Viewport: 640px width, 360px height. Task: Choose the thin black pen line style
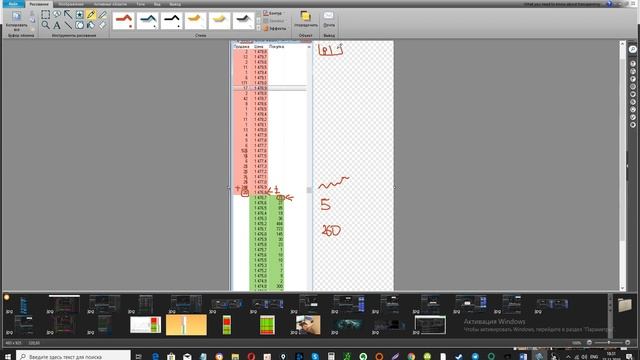(x=172, y=20)
